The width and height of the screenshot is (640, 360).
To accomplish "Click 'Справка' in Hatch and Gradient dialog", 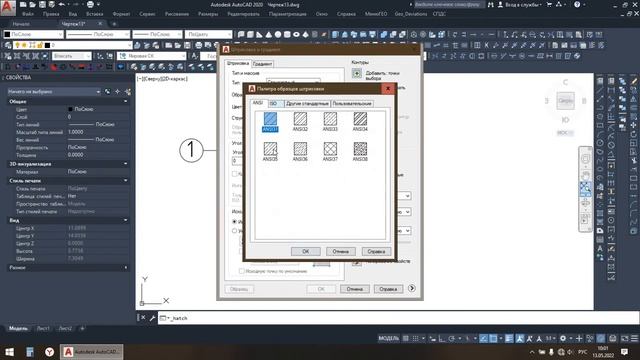I will point(388,289).
